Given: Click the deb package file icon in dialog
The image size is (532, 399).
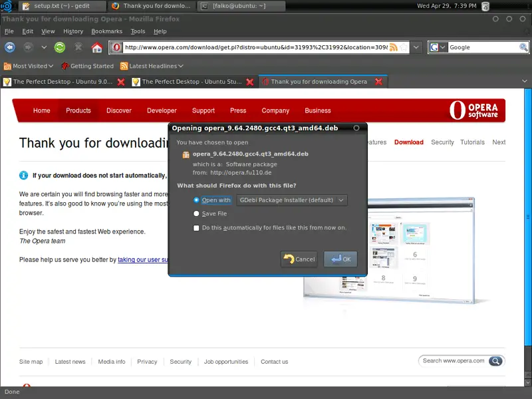Looking at the screenshot, I should 186,154.
